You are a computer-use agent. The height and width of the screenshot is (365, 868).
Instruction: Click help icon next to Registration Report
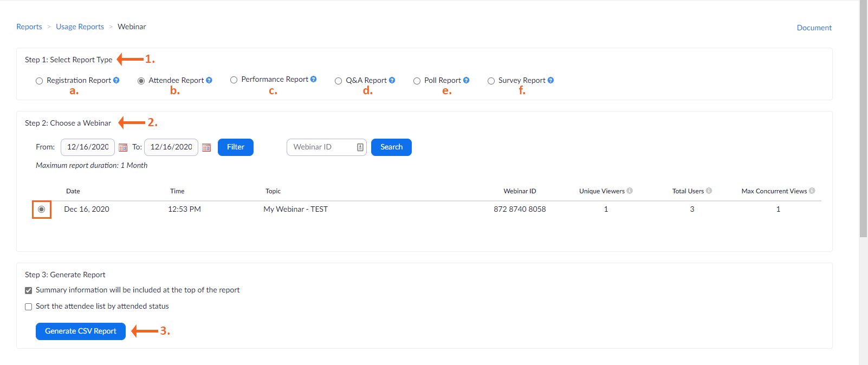click(116, 80)
